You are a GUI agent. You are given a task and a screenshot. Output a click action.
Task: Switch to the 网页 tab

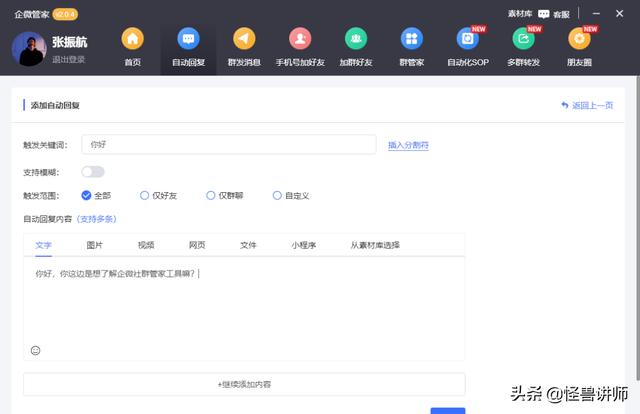coord(197,245)
